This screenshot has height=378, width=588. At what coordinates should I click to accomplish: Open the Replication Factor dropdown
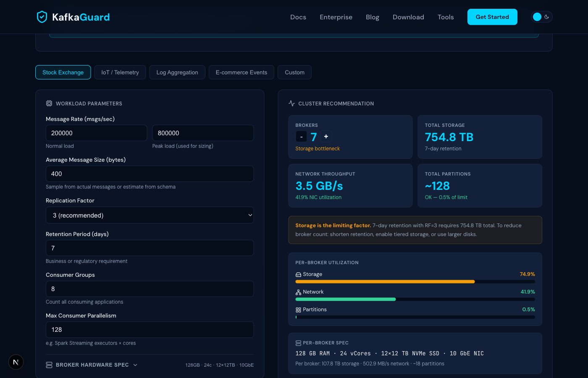tap(150, 215)
